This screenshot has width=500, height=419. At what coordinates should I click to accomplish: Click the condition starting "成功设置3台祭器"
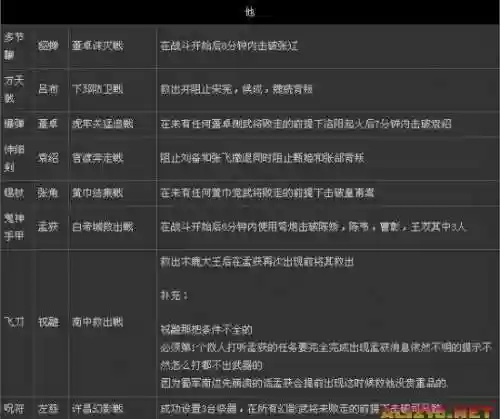[x=302, y=409]
